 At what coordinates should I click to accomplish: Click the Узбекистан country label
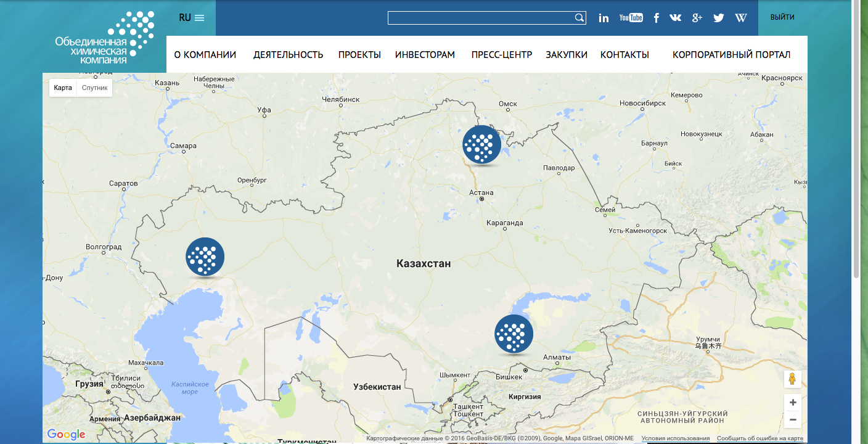[377, 387]
